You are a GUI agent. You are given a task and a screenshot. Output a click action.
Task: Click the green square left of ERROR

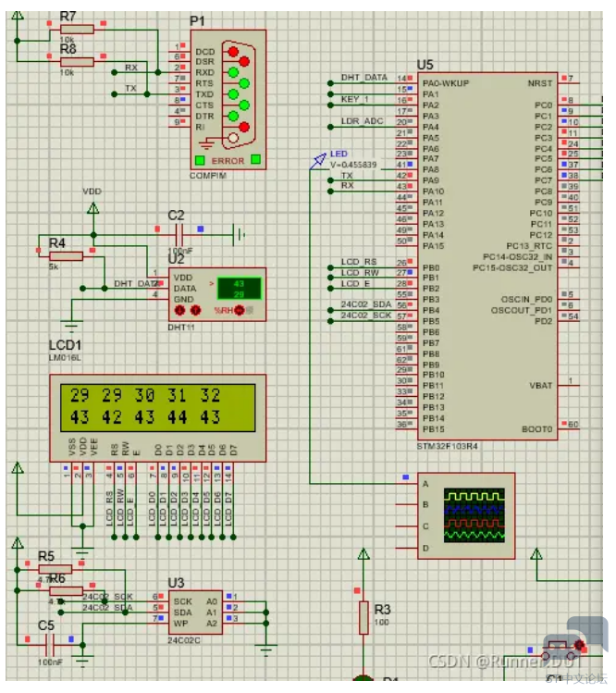200,160
